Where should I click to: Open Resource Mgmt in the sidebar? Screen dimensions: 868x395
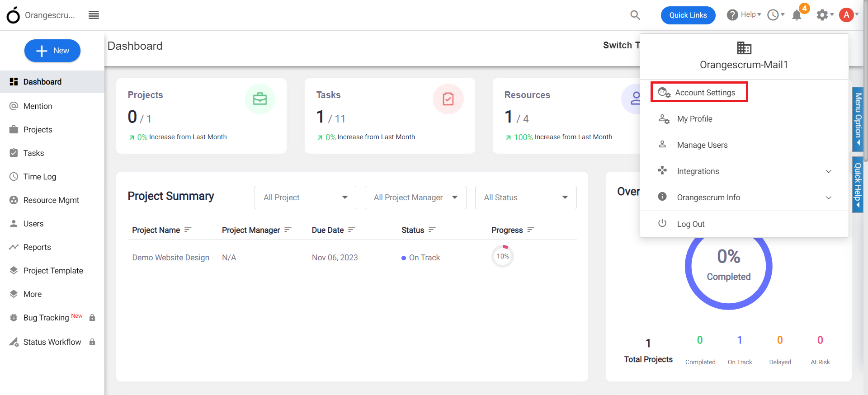(x=52, y=200)
